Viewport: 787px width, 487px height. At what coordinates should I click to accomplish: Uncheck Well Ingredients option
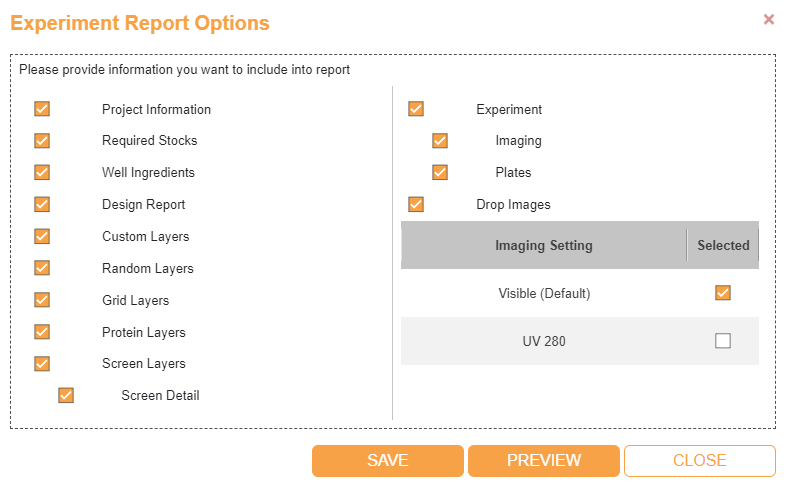[42, 172]
